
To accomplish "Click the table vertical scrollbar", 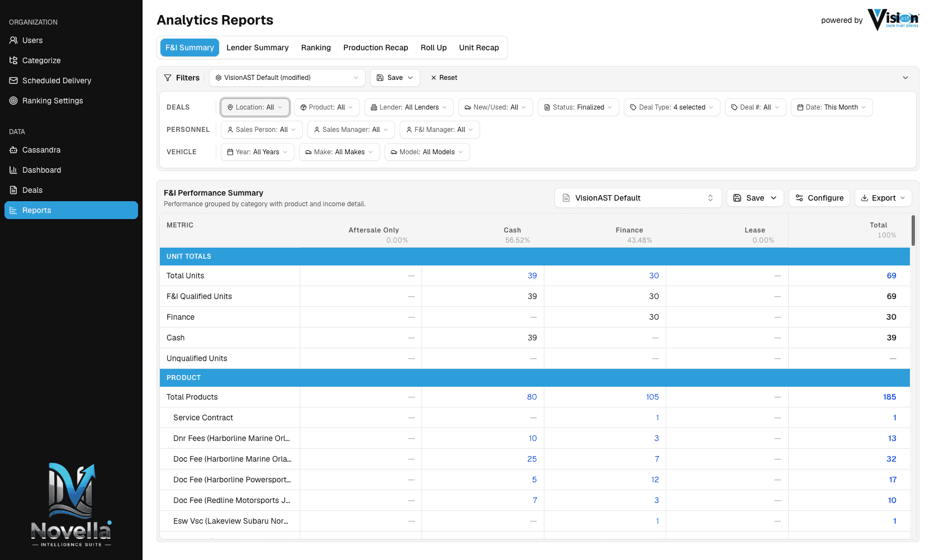I will tap(913, 230).
